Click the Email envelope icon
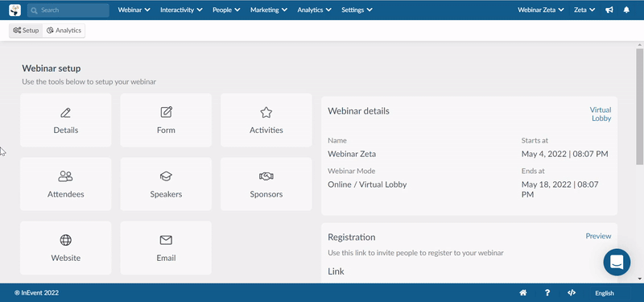Screen dimensions: 644x302 pyautogui.click(x=166, y=240)
